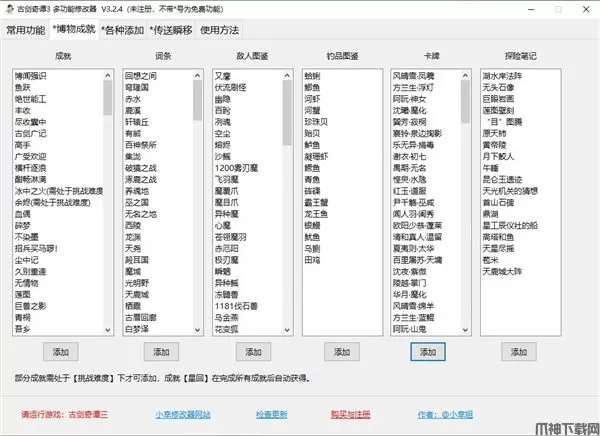This screenshot has width=600, height=436.
Task: Select the *博物成就 tab
Action: (74, 29)
